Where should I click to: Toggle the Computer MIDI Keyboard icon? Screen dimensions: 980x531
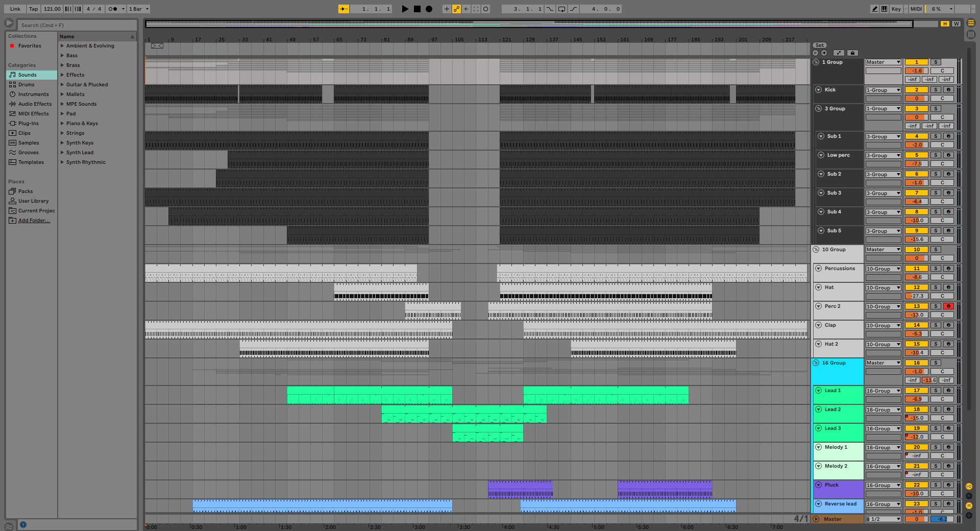tap(884, 9)
